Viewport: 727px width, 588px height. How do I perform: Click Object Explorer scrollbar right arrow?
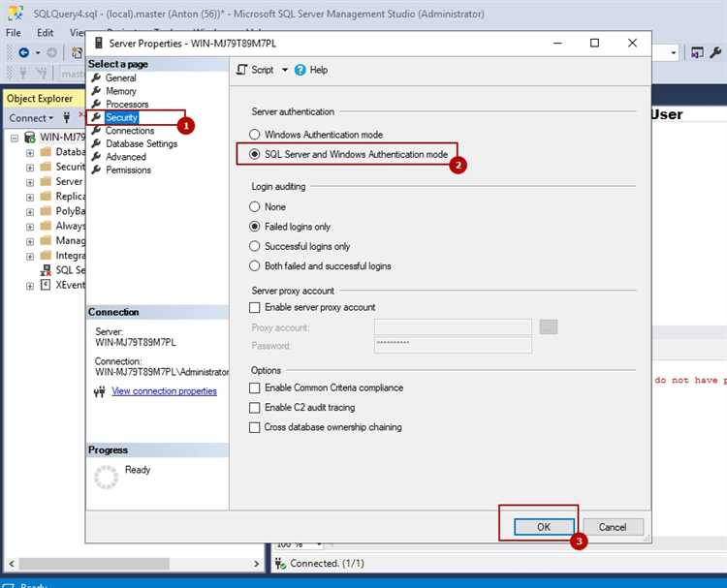point(257,564)
